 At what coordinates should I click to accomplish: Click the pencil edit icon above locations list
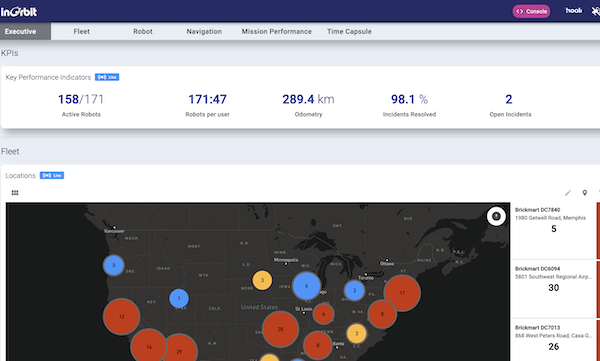pyautogui.click(x=568, y=193)
